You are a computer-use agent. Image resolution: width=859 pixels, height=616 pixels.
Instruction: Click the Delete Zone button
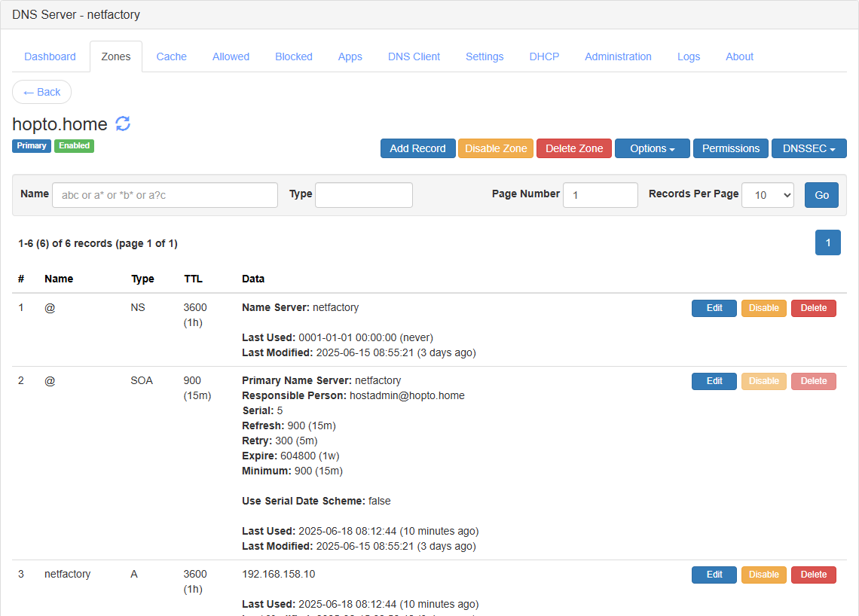[574, 148]
